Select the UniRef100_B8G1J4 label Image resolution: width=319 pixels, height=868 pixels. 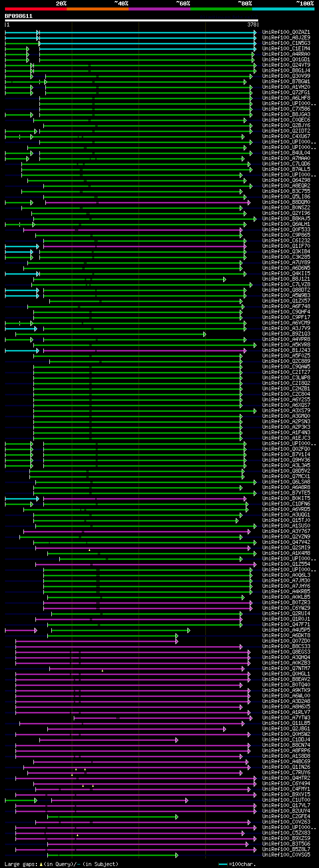click(x=286, y=70)
